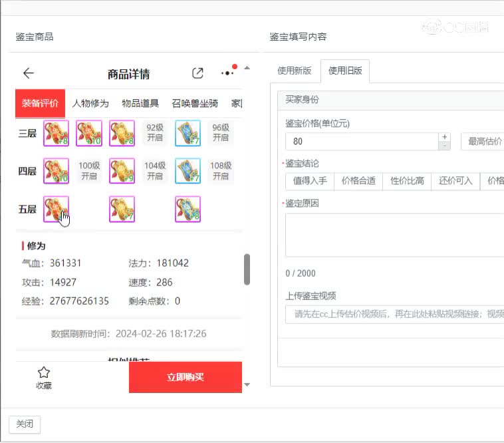
Task: Click the 上传鉴宝视频 link input field
Action: [395, 314]
